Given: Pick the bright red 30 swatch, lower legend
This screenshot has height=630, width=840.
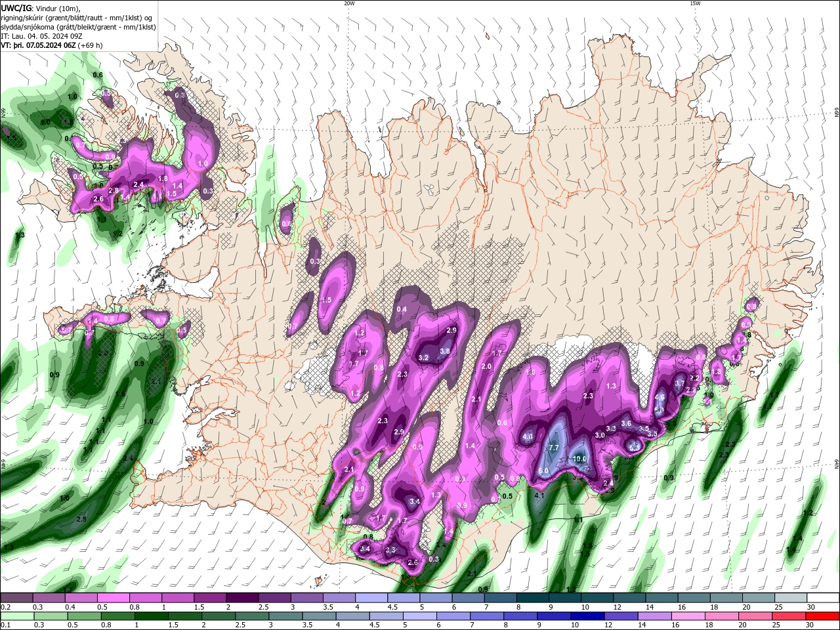Looking at the screenshot, I should click(822, 616).
